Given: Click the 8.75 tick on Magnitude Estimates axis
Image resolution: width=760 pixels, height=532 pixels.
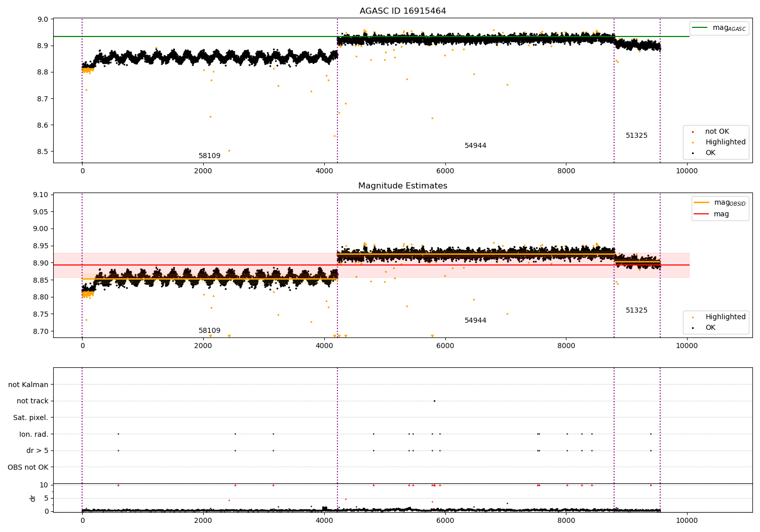Looking at the screenshot, I should coord(41,315).
